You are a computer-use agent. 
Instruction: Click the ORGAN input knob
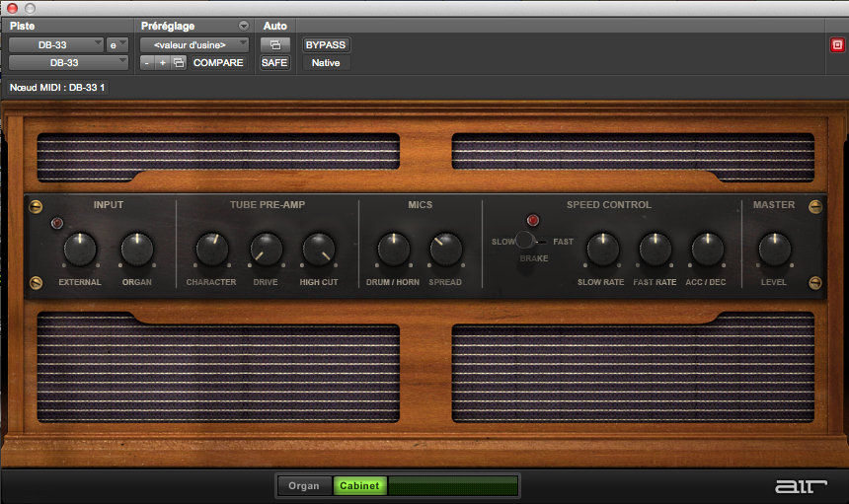pyautogui.click(x=137, y=250)
